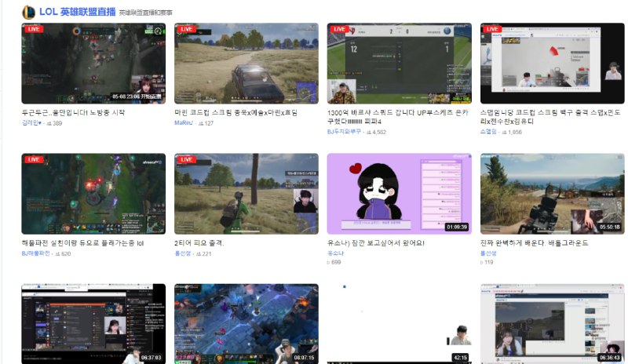The image size is (628, 364).
Task: Click the 01:09:39 duration badge
Action: (x=457, y=227)
